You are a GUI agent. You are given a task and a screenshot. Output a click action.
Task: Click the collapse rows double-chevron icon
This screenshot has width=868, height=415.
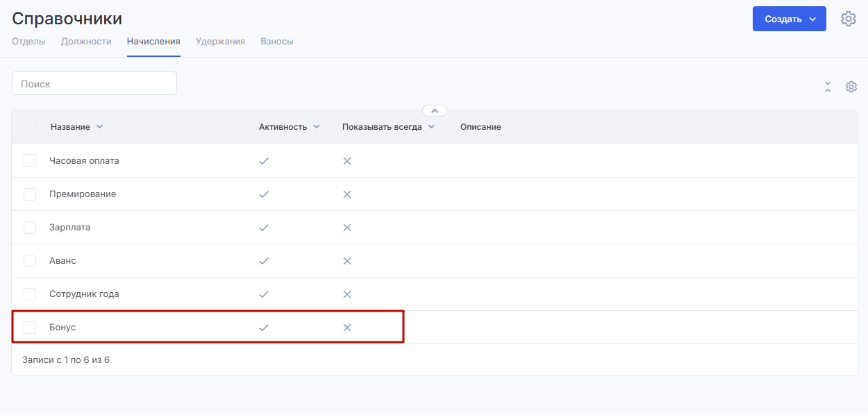(x=828, y=87)
